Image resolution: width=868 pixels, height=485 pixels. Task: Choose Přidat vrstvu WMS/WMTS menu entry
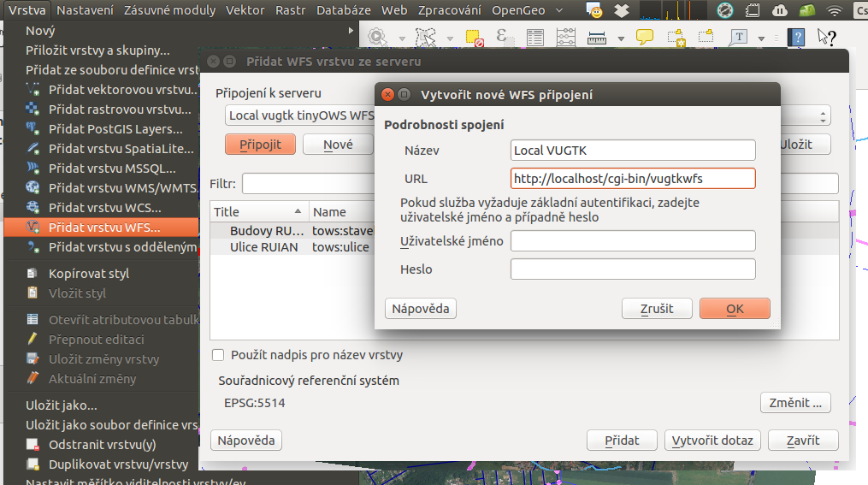coord(101,188)
